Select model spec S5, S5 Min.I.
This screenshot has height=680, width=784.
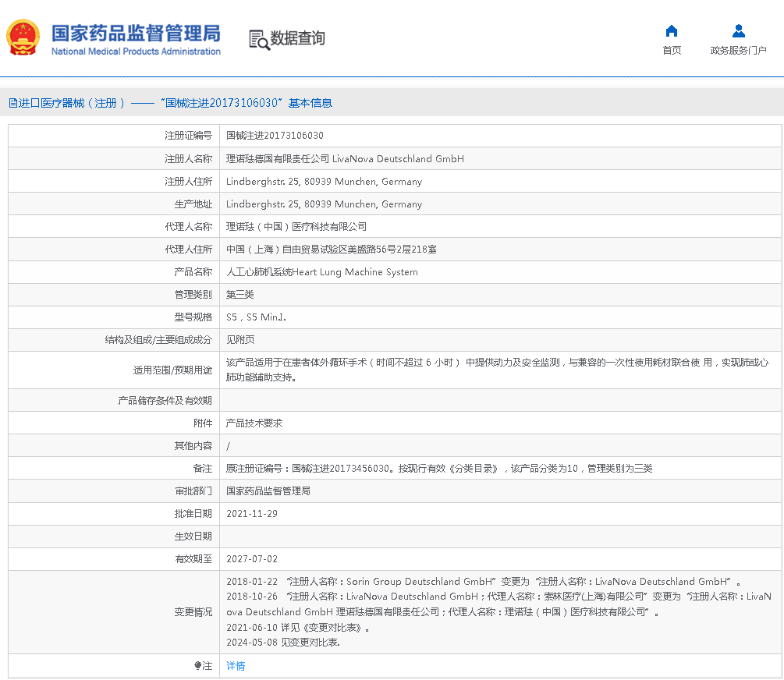(x=256, y=317)
